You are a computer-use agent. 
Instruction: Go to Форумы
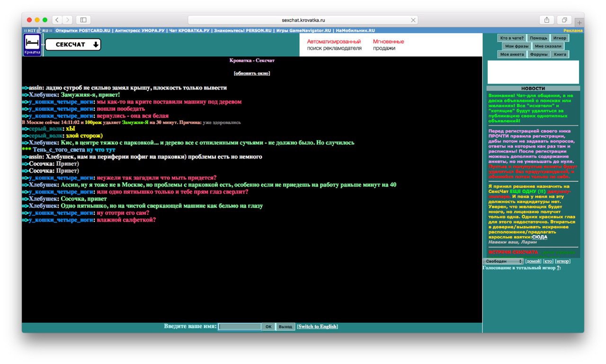tap(539, 54)
